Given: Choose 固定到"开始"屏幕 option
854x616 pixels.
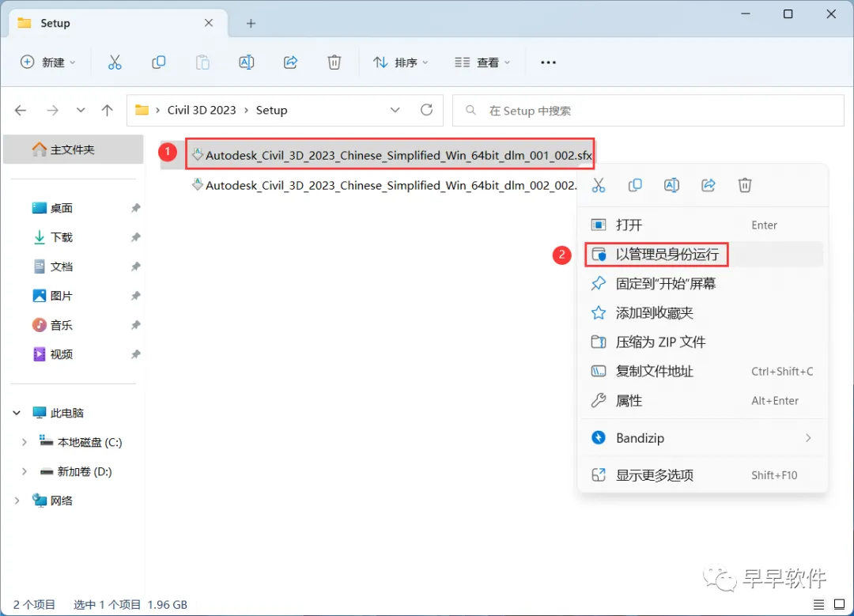Looking at the screenshot, I should click(703, 284).
